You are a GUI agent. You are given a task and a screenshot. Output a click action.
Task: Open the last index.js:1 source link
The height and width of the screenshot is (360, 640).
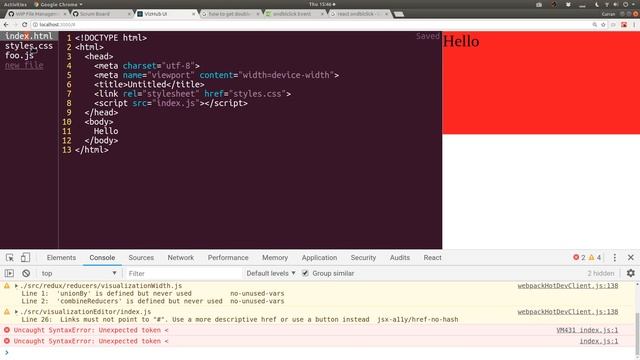tap(599, 341)
